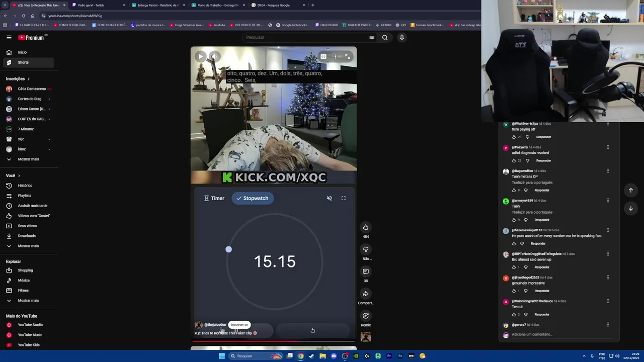Screen dimensions: 644x362
Task: Expand the short to full screen
Action: [x=347, y=56]
